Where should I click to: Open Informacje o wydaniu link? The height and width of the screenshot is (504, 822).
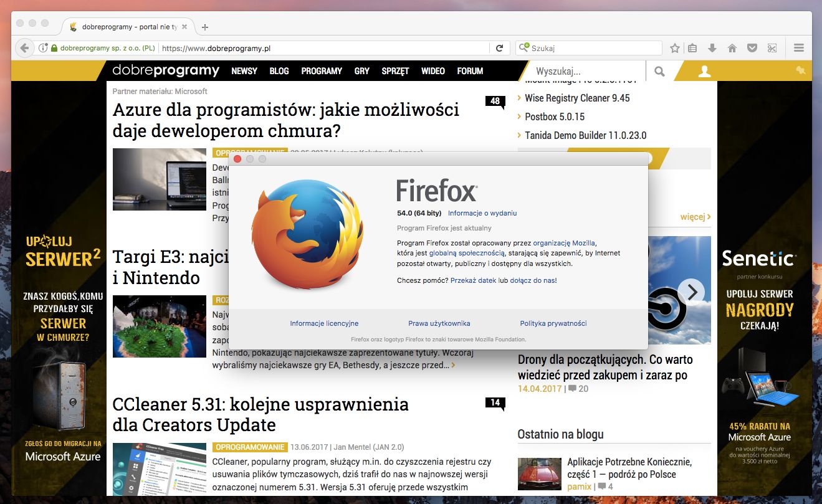pyautogui.click(x=482, y=213)
